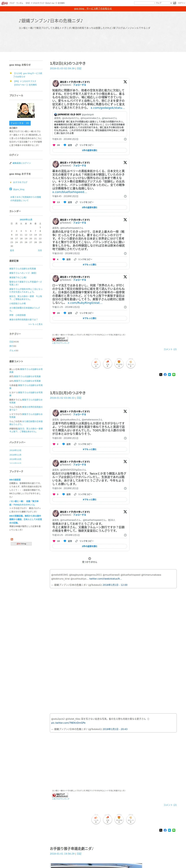Like the tweet with 28 hearts
Viewport: 186px width, 868px height.
point(54,145)
